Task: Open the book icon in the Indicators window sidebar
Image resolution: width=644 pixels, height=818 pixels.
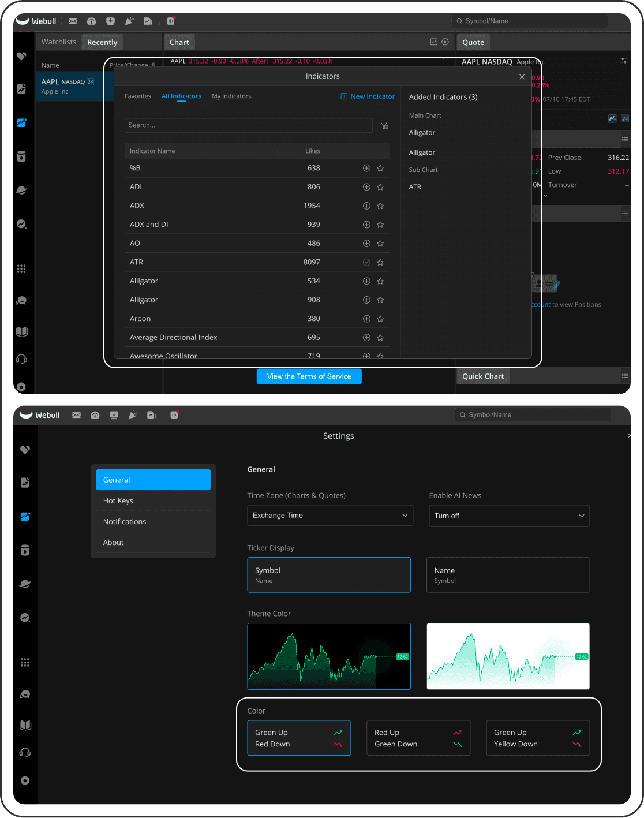Action: coord(21,331)
